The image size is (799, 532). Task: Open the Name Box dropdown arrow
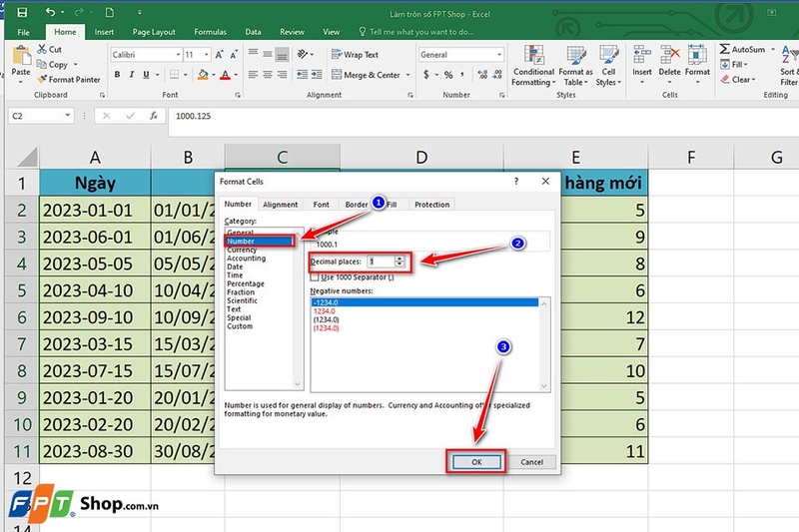point(67,116)
